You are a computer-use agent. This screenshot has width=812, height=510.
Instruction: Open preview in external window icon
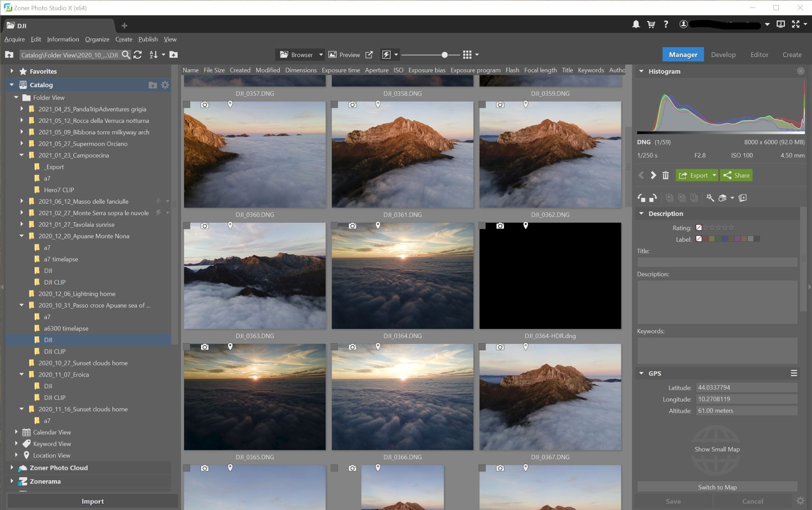[369, 55]
